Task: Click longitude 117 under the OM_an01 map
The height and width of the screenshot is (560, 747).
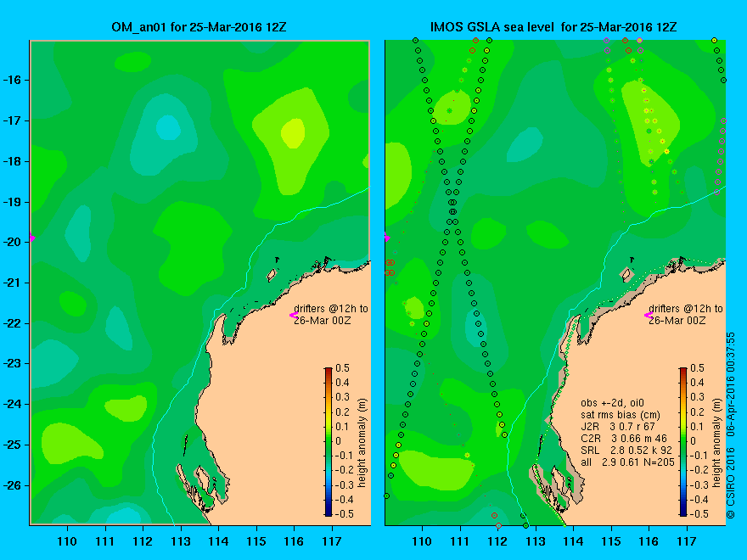Action: click(x=332, y=541)
